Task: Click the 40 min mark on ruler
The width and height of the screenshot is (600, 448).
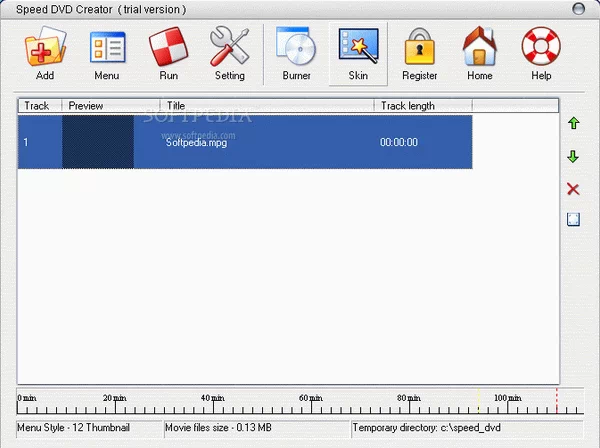Action: click(213, 398)
